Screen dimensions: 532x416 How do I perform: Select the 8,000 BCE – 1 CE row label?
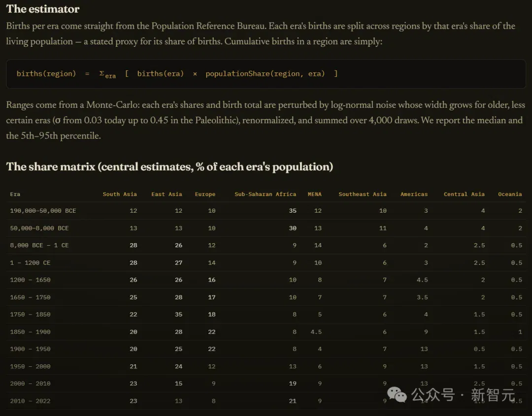[39, 245]
